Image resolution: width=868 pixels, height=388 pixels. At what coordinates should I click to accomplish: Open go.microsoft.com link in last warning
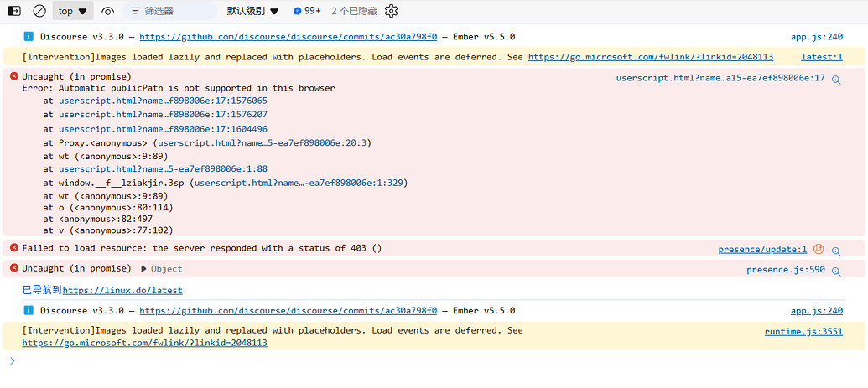click(x=144, y=343)
